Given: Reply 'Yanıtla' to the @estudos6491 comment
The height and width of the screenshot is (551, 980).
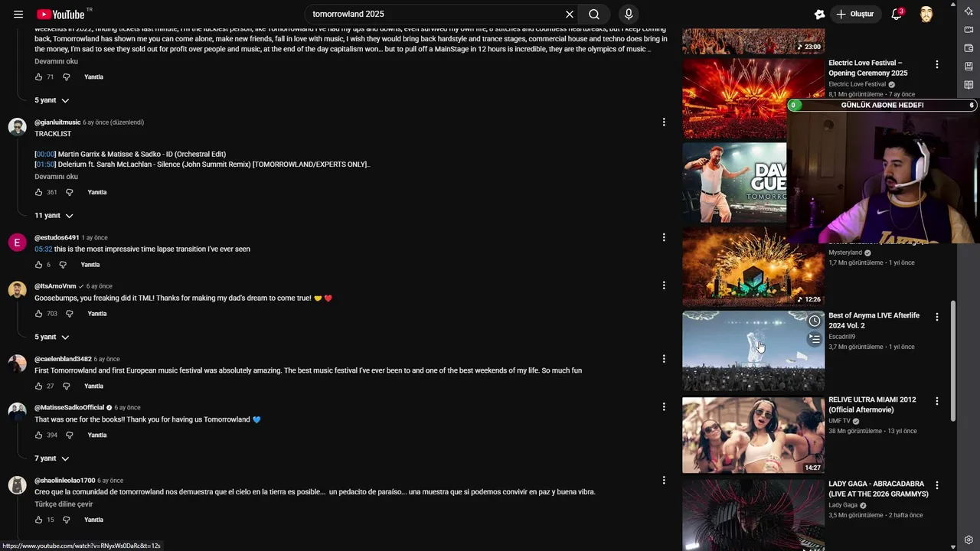Looking at the screenshot, I should click(x=90, y=266).
